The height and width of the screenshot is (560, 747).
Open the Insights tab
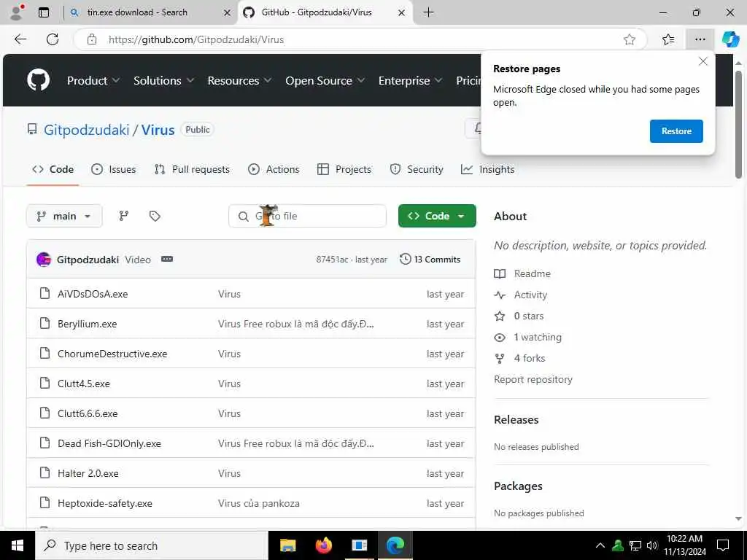click(x=488, y=169)
